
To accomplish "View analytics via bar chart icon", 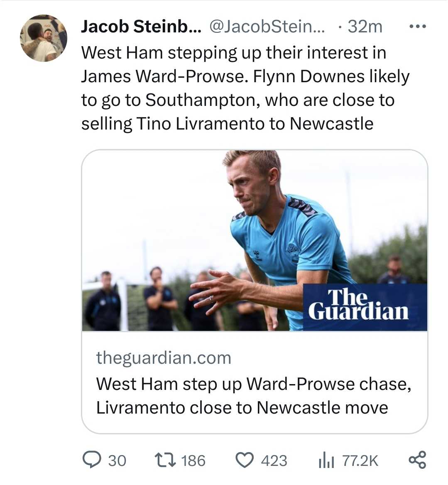I will (326, 460).
